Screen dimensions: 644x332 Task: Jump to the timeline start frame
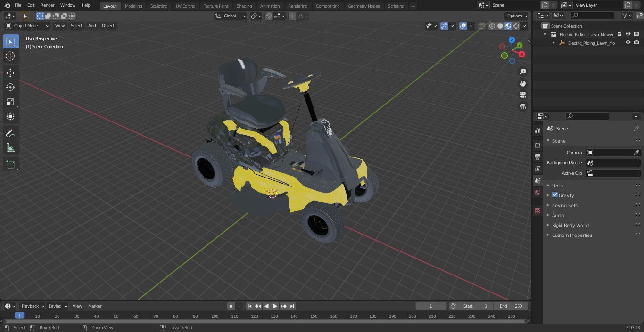[x=250, y=306]
